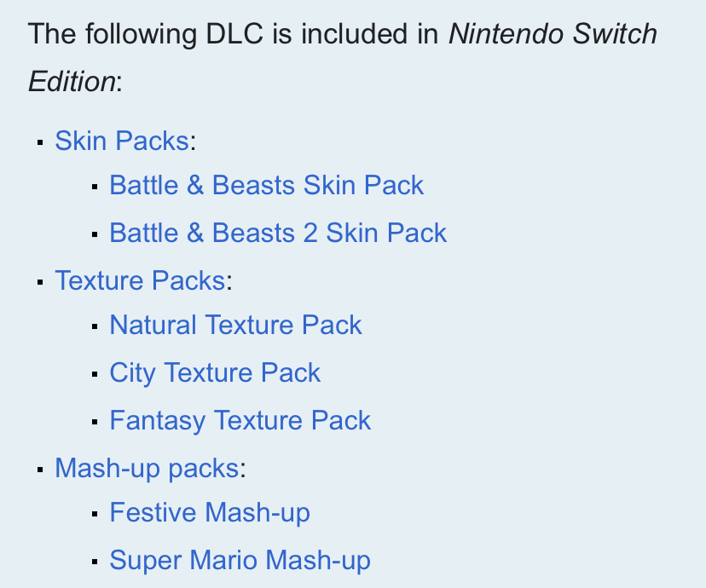Click the italic word "Edition"
The height and width of the screenshot is (588, 706).
[x=72, y=82]
